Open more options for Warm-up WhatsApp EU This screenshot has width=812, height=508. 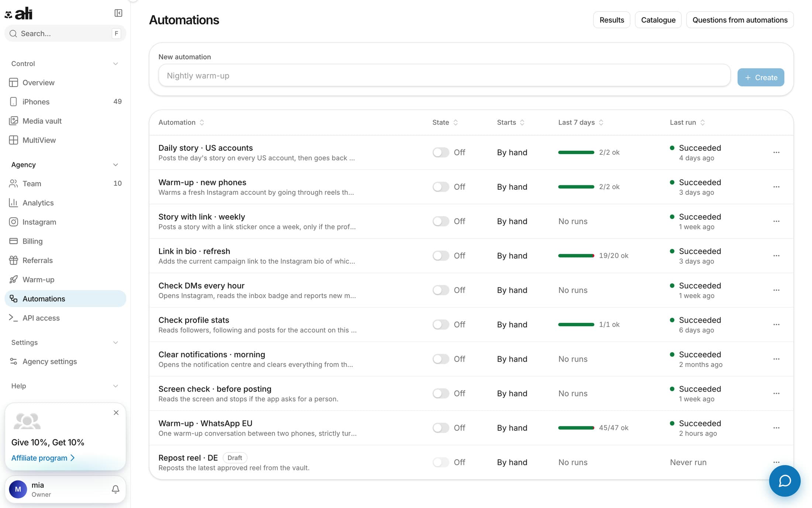[x=776, y=428]
